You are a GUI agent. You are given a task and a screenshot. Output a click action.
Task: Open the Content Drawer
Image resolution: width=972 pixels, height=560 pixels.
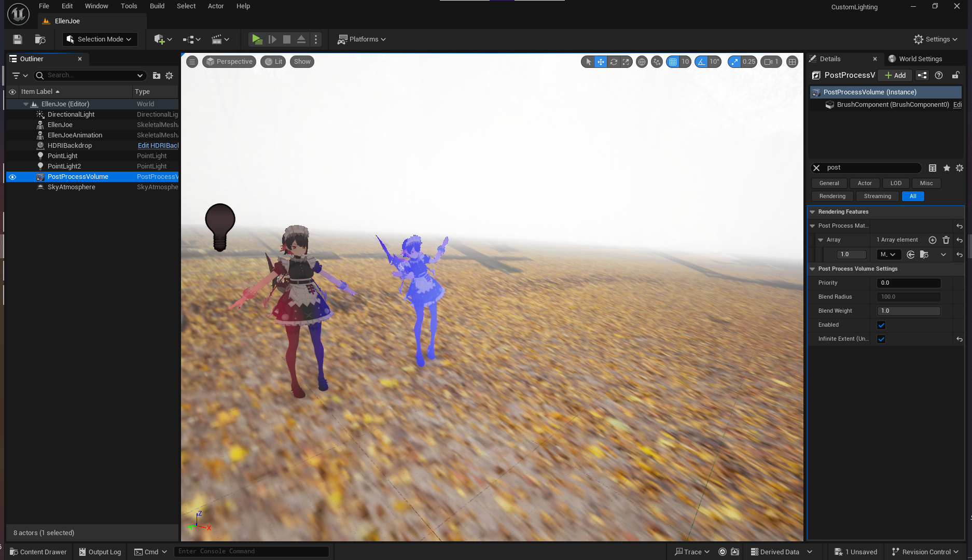38,552
